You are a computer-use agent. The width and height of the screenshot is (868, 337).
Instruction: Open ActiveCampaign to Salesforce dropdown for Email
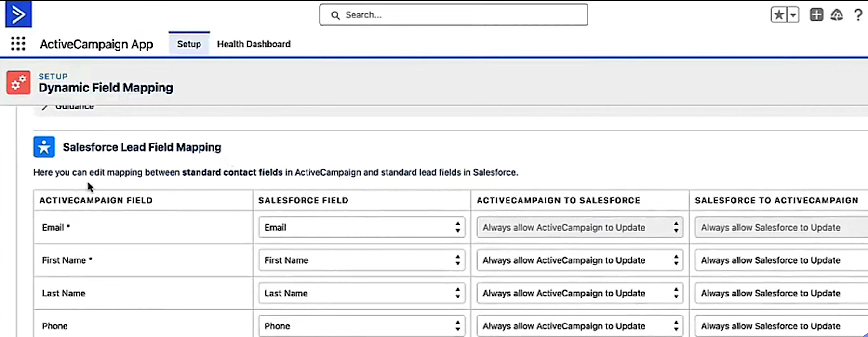[x=580, y=227]
